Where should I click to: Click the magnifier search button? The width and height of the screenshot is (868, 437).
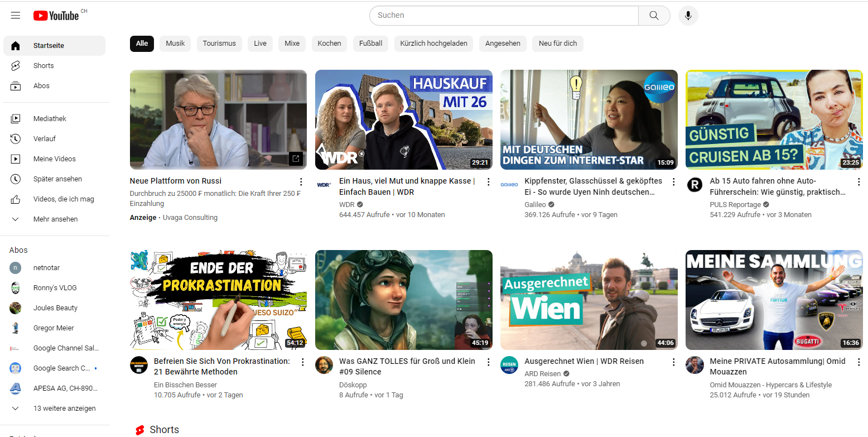tap(654, 16)
